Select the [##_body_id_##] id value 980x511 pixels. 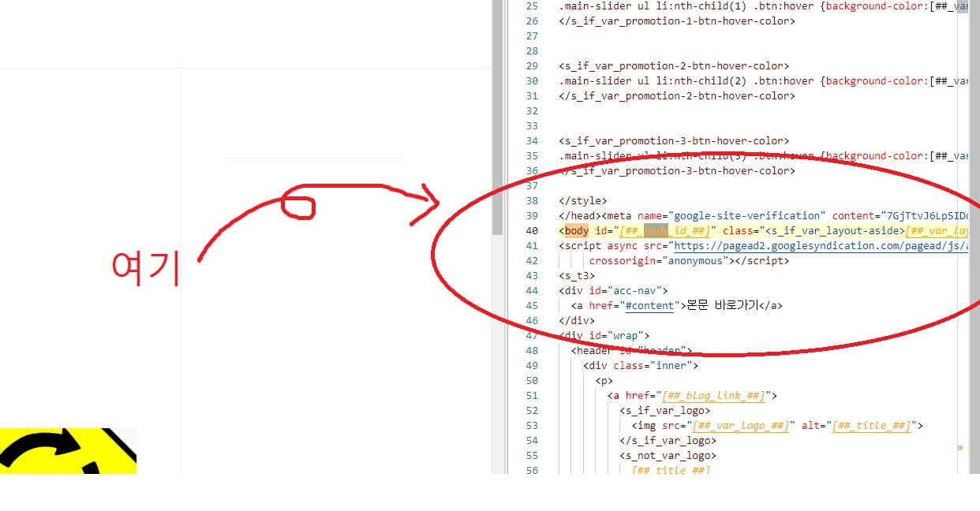(x=665, y=231)
